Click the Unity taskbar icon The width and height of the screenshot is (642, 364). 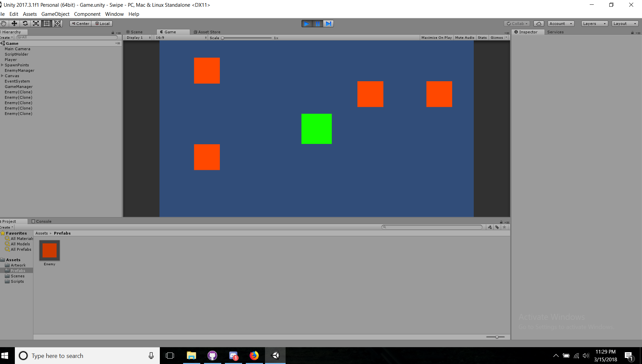click(275, 356)
